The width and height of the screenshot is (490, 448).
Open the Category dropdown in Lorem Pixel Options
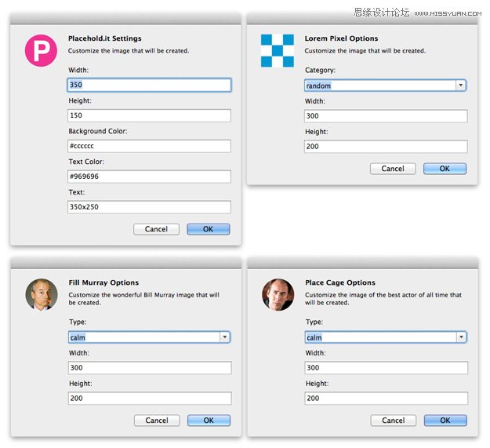pyautogui.click(x=461, y=86)
